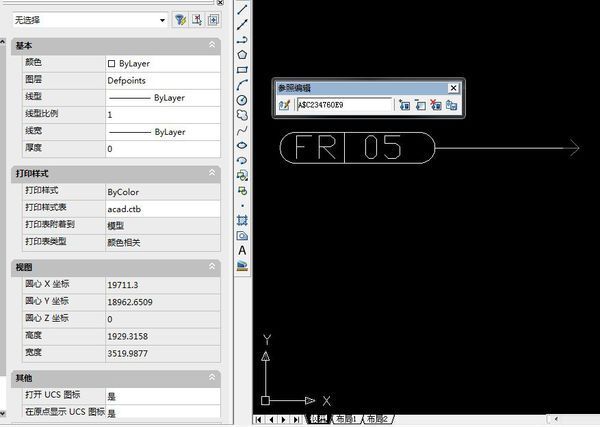Close the Reference Edit toolbar
Image resolution: width=600 pixels, height=427 pixels.
[x=453, y=88]
